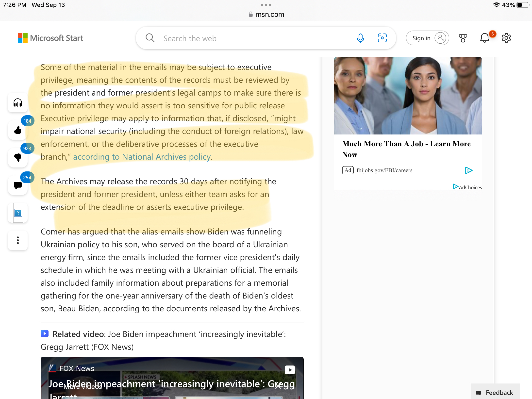Image resolution: width=532 pixels, height=399 pixels.
Task: Open visual search camera icon
Action: (x=382, y=38)
